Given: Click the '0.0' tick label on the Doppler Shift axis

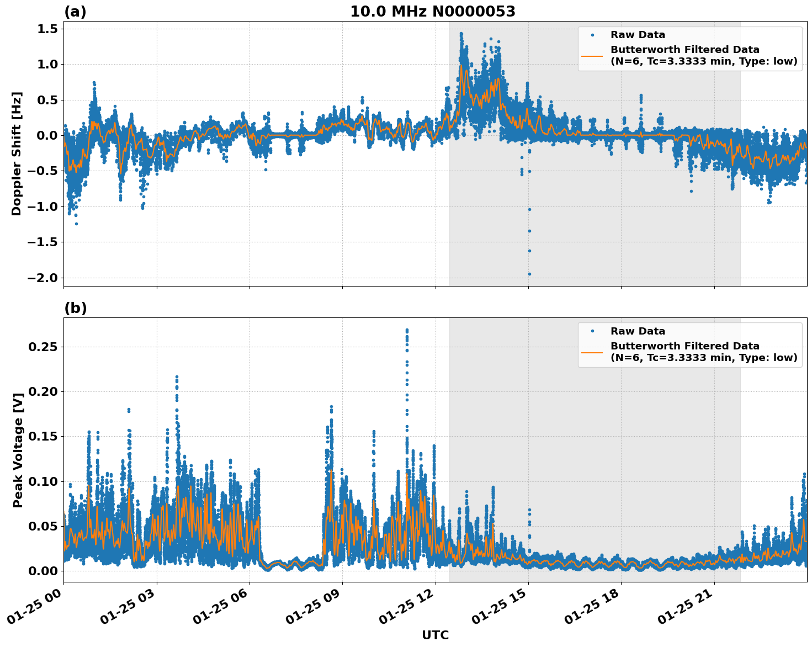Looking at the screenshot, I should coord(47,135).
